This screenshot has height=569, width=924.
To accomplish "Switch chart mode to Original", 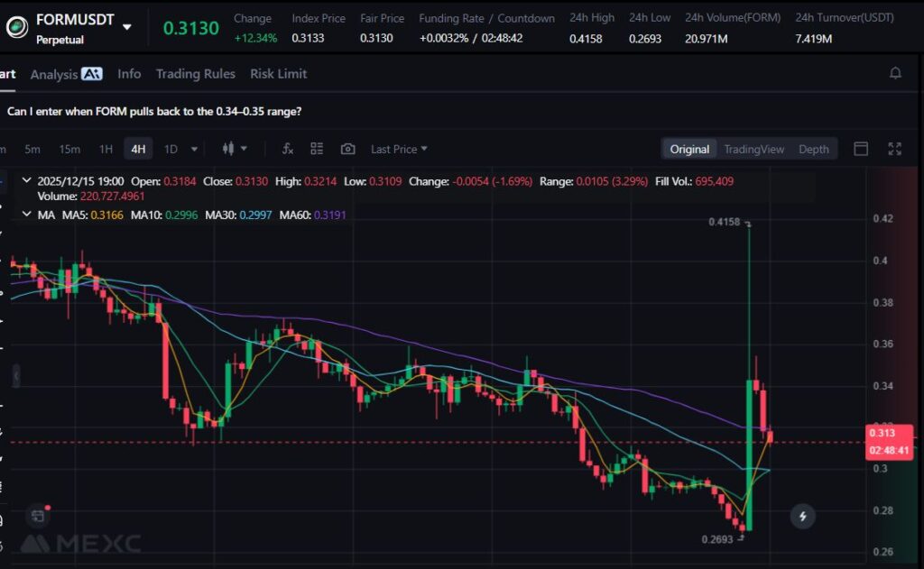I will coord(689,149).
